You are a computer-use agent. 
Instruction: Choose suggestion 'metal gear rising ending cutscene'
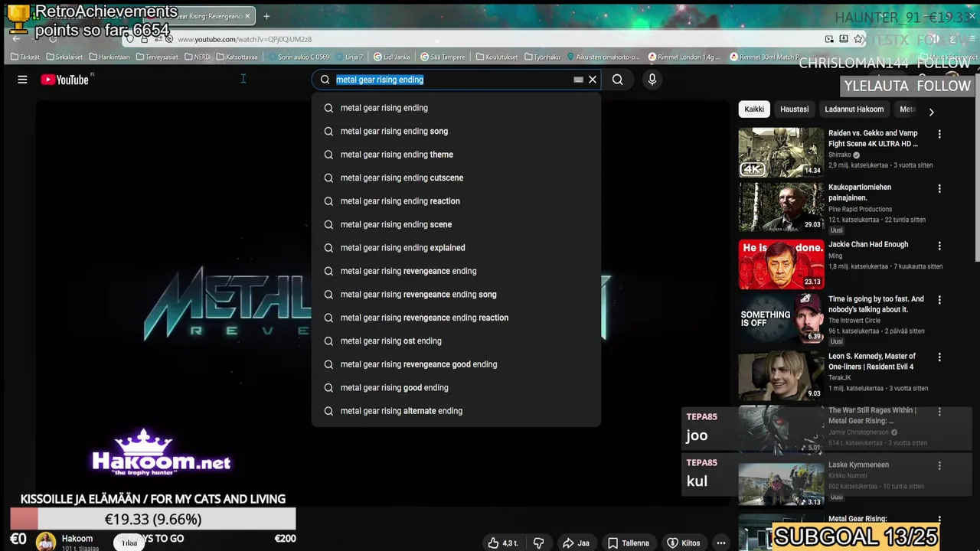(x=456, y=178)
